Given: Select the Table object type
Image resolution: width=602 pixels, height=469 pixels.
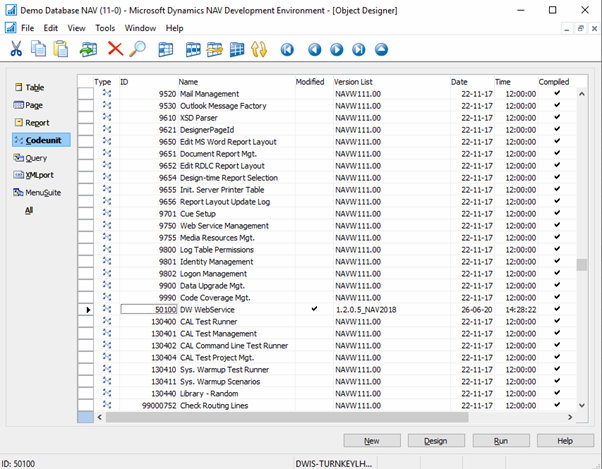Looking at the screenshot, I should [34, 87].
